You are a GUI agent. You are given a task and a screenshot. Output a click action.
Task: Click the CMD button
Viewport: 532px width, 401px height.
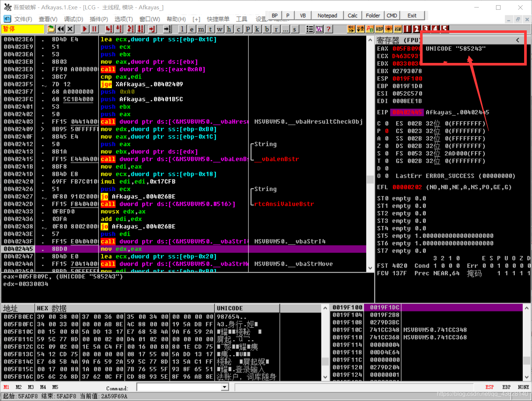[x=392, y=15]
